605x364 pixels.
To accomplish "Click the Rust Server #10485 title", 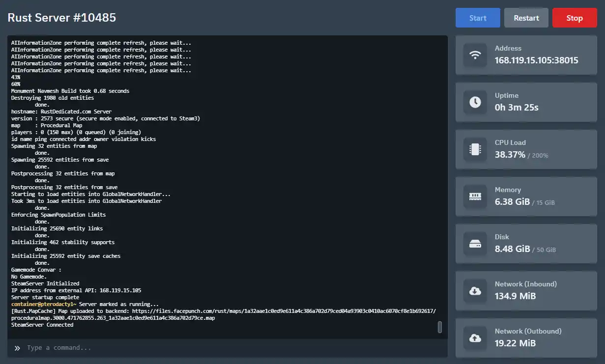I will tap(62, 18).
